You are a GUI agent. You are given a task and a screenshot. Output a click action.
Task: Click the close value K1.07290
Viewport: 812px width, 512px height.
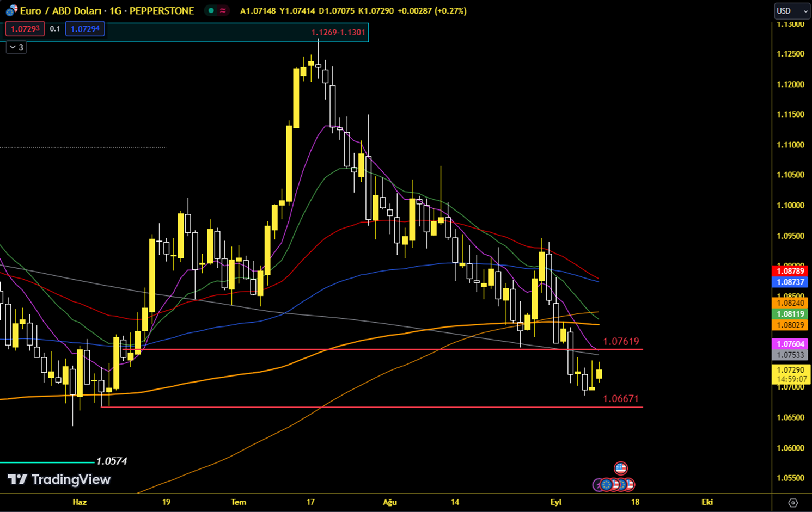click(376, 11)
